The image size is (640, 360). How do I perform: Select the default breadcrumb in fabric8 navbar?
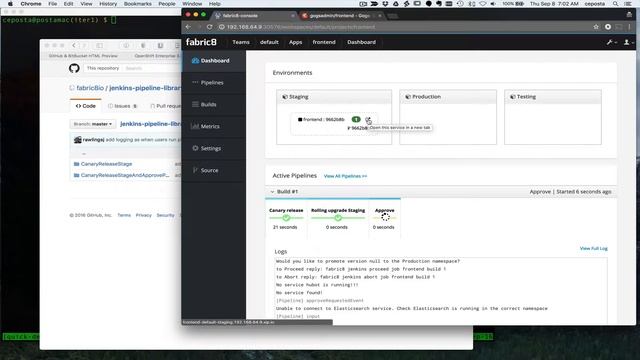pos(269,42)
